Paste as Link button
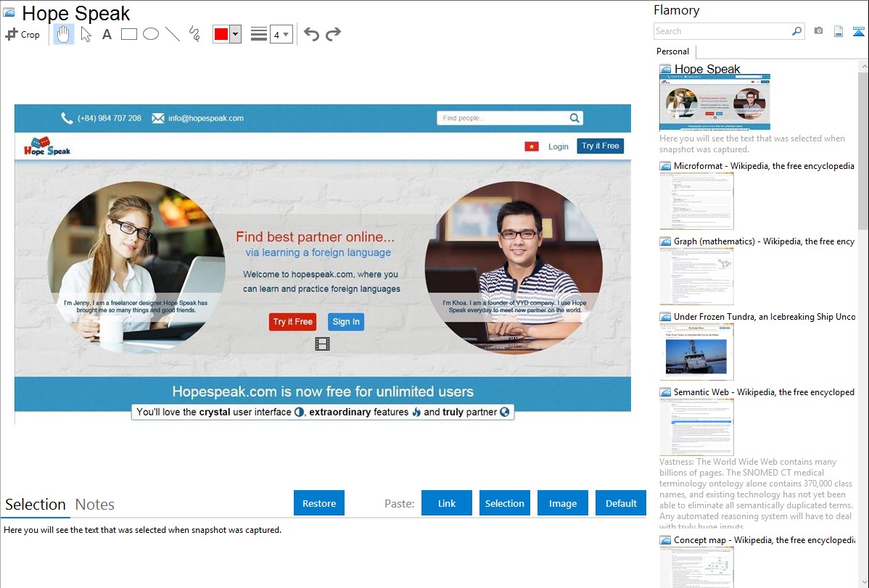 coord(447,503)
